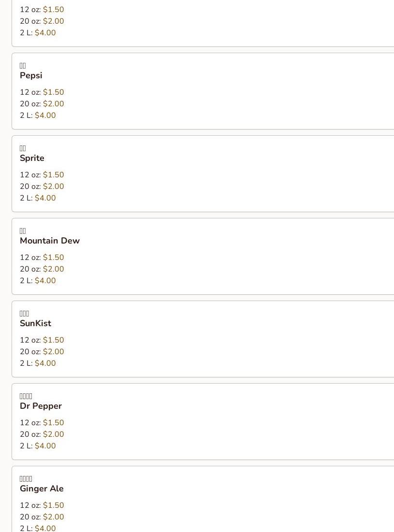The height and width of the screenshot is (532, 394).
Task: Click Ginger Ale's 12 oz $1.50 price
Action: point(53,505)
